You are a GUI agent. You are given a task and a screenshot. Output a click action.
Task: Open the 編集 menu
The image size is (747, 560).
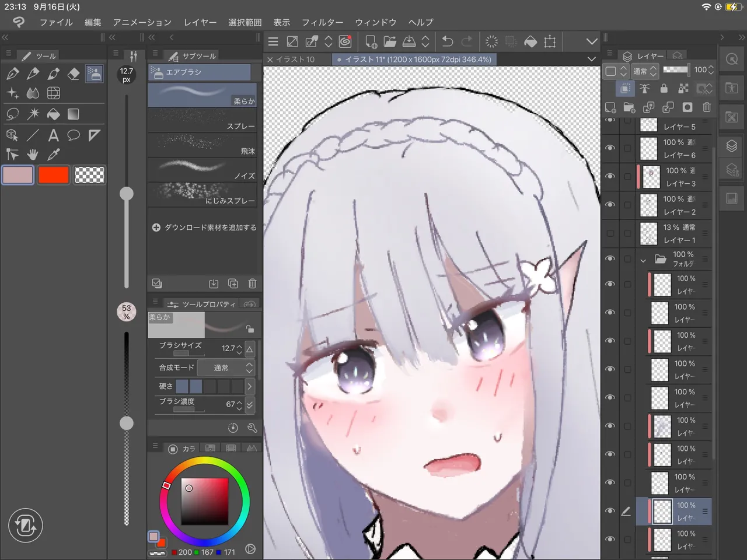(x=93, y=22)
